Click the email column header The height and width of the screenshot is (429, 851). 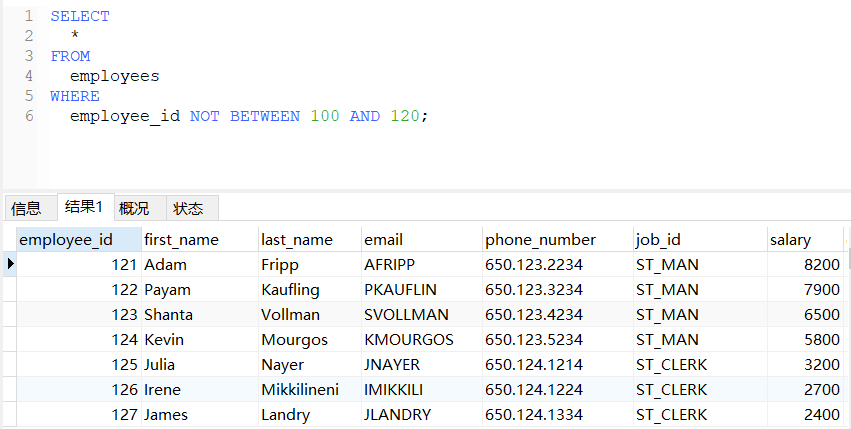point(383,240)
